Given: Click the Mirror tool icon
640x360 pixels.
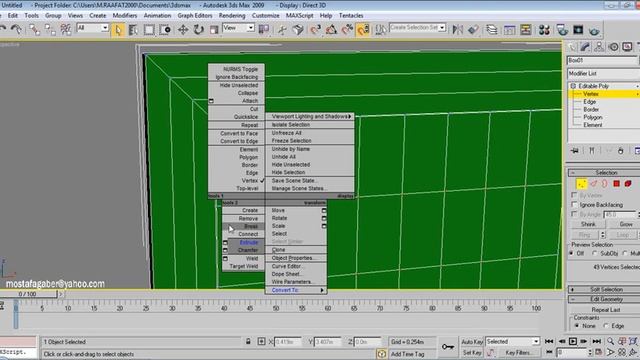Looking at the screenshot, I should (458, 29).
